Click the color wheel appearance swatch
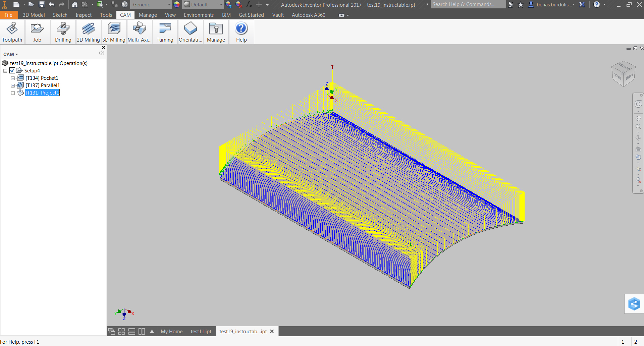 click(x=177, y=4)
